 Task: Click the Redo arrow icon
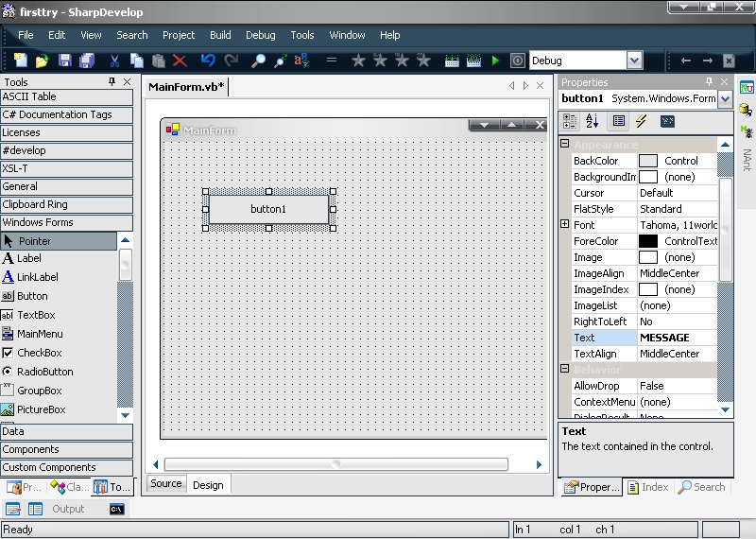point(232,61)
